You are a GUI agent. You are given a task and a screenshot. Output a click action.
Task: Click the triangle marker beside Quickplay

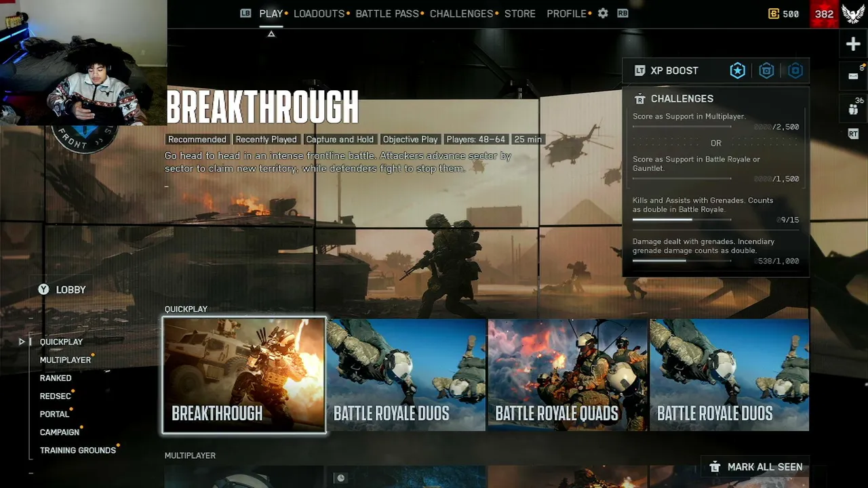point(22,342)
